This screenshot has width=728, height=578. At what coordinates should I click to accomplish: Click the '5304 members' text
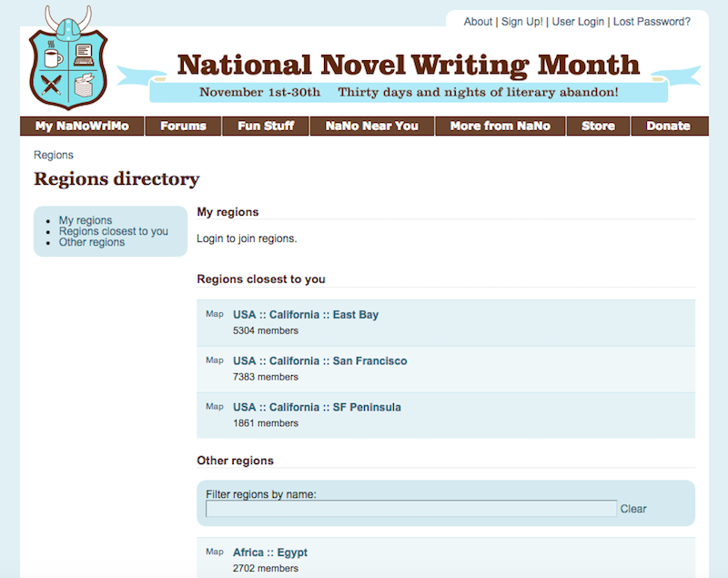(266, 330)
